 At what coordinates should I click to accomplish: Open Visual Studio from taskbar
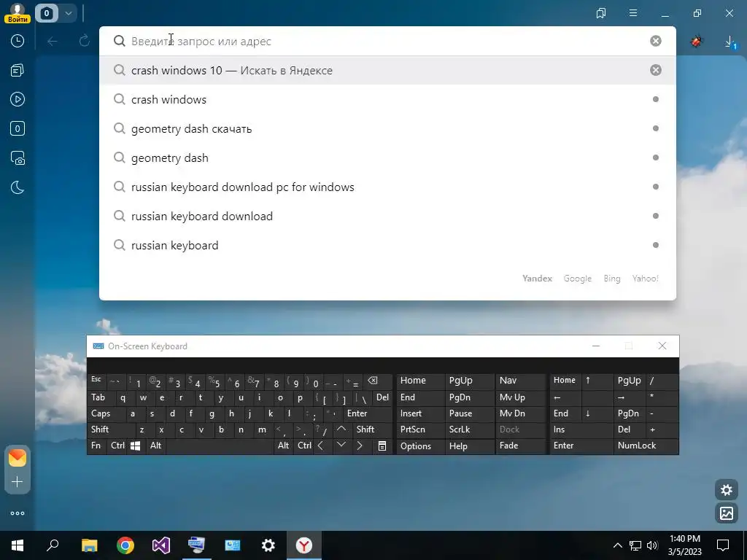coord(161,545)
